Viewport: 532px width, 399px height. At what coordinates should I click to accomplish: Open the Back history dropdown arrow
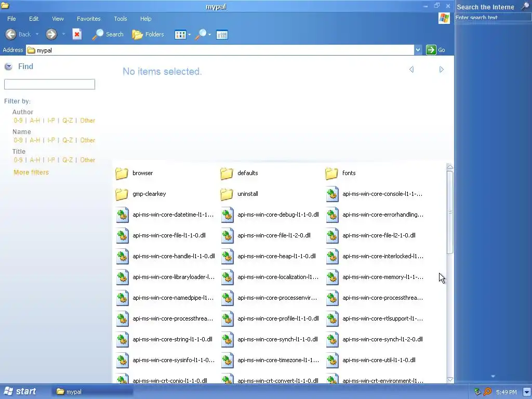point(37,34)
